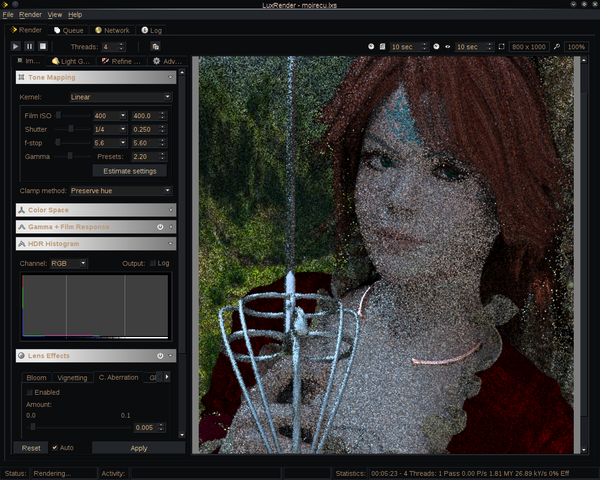
Task: Switch to the Log tab
Action: point(152,30)
